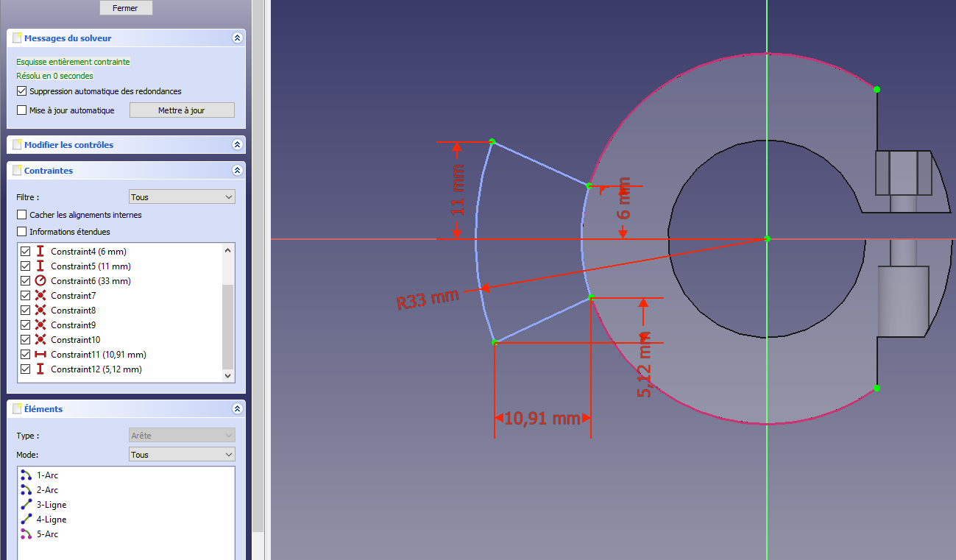Screen dimensions: 956x560
Task: Open the disabled Type dropdown Arête
Action: [182, 436]
